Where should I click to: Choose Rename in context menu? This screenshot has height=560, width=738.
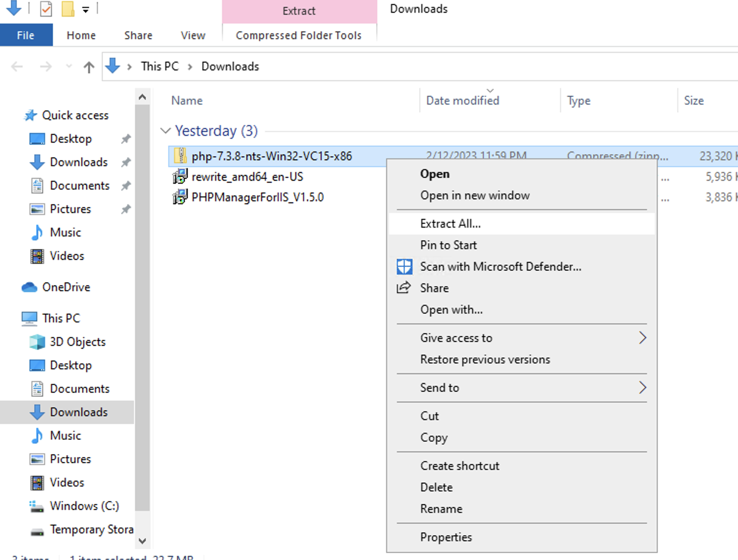522,509
